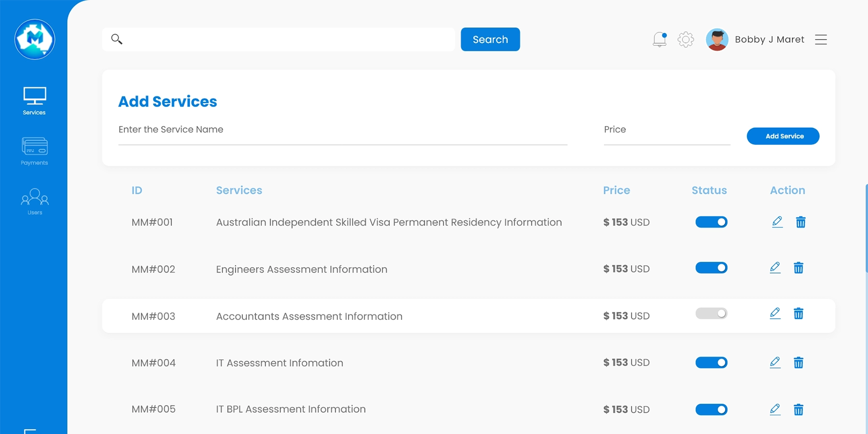Click the notification bell icon
868x434 pixels.
point(659,40)
